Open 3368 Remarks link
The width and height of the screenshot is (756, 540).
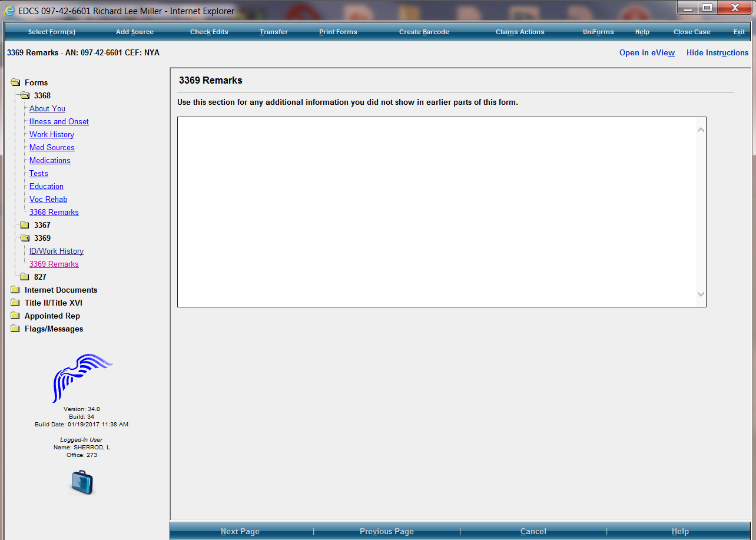coord(54,212)
